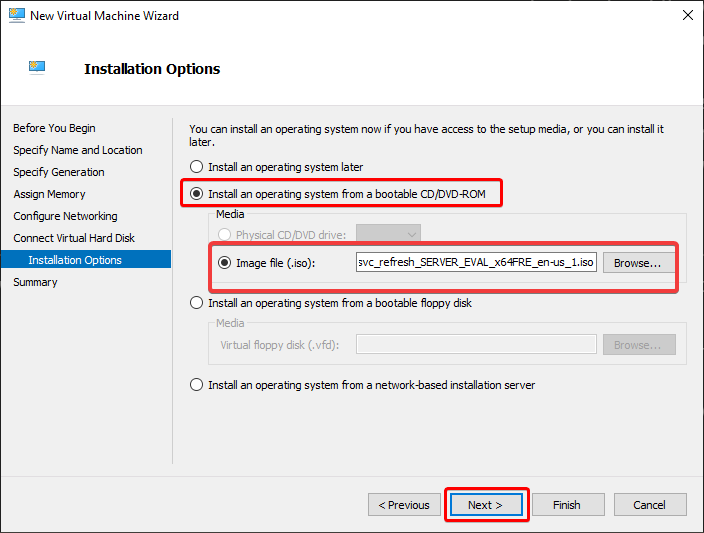Click the ISO image file path field
Image resolution: width=704 pixels, height=533 pixels.
[x=476, y=262]
